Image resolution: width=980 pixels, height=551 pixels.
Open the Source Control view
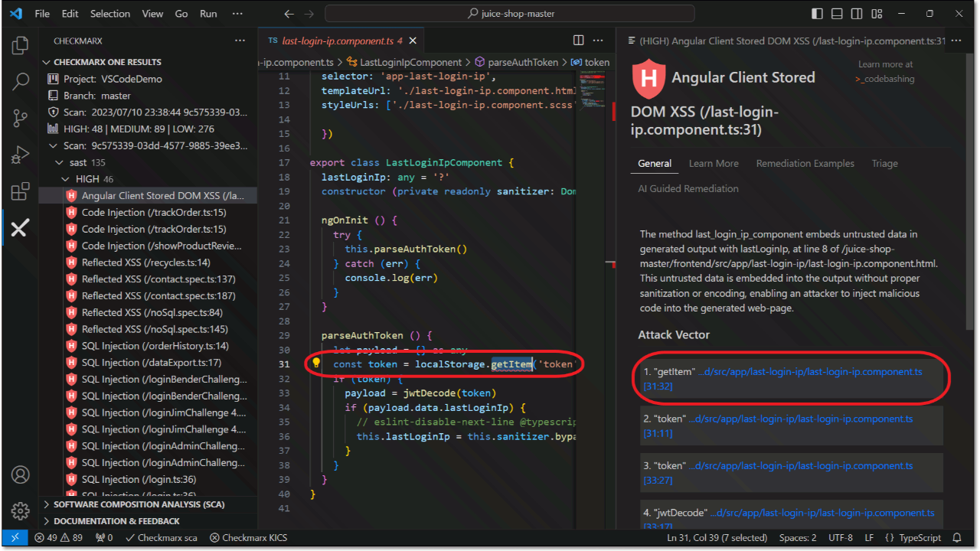pos(20,118)
